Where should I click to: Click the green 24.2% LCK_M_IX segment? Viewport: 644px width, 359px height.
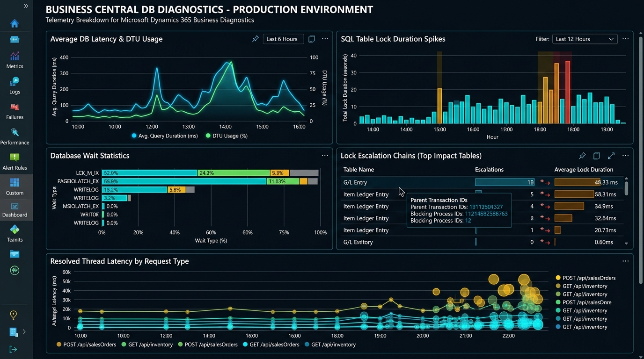point(234,173)
